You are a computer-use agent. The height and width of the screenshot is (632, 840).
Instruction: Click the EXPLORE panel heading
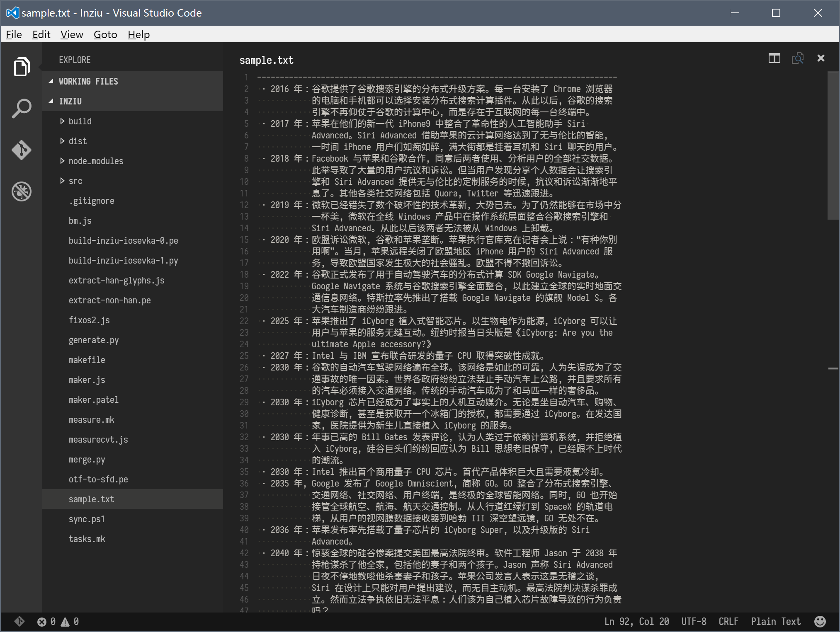click(x=75, y=60)
